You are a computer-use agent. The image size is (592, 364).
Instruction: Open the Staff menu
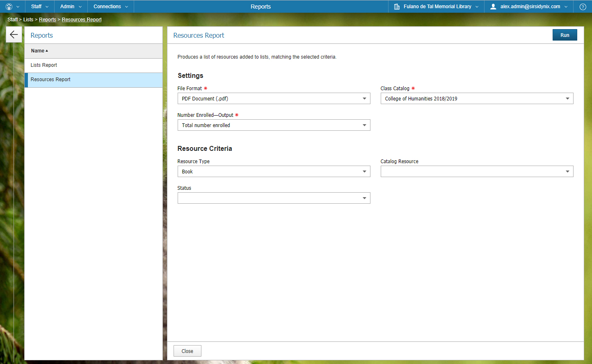[39, 7]
